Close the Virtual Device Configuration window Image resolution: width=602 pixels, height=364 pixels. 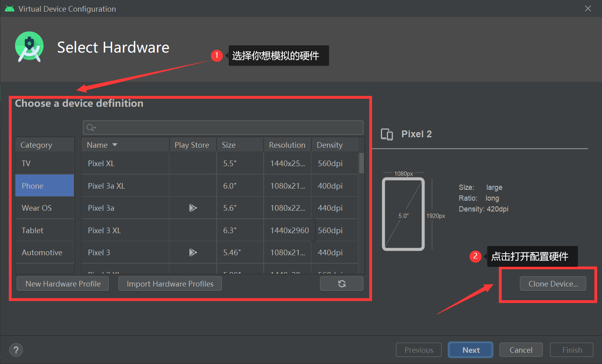(x=588, y=8)
